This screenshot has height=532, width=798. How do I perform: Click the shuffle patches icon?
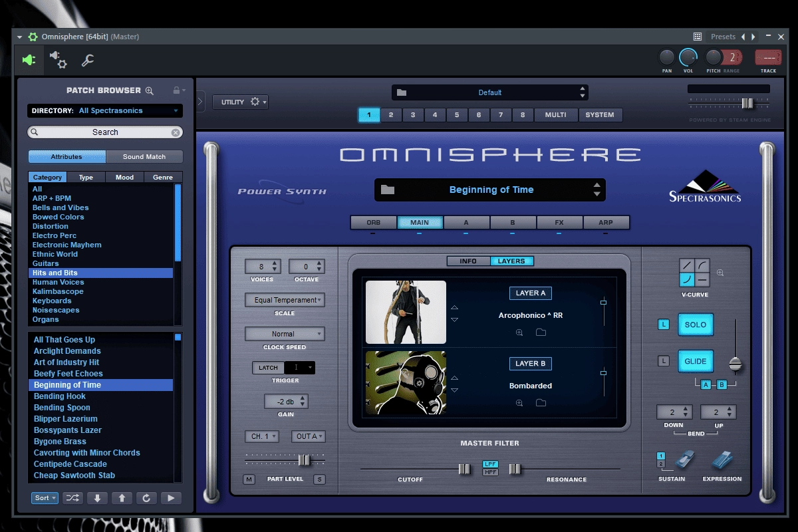tap(73, 497)
